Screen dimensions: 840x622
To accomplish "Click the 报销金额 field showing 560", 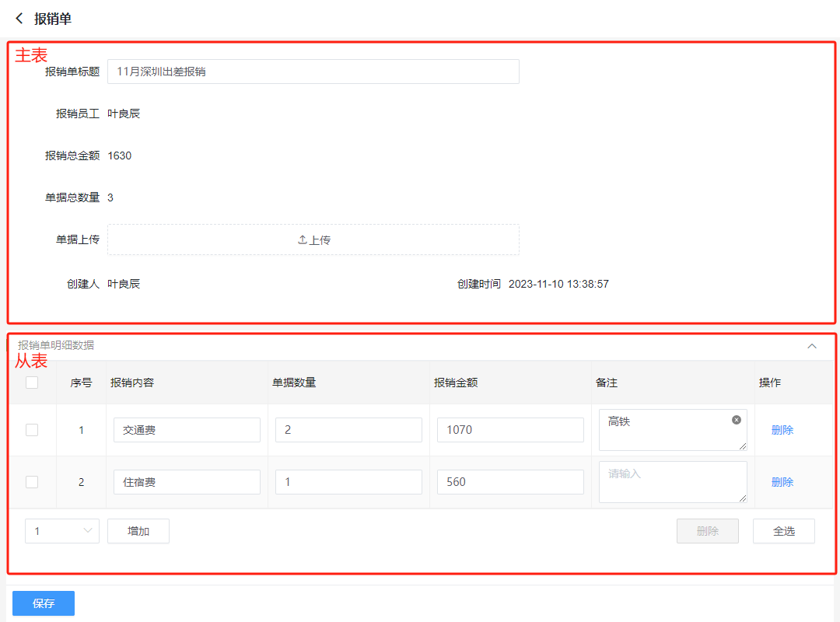I will point(510,482).
